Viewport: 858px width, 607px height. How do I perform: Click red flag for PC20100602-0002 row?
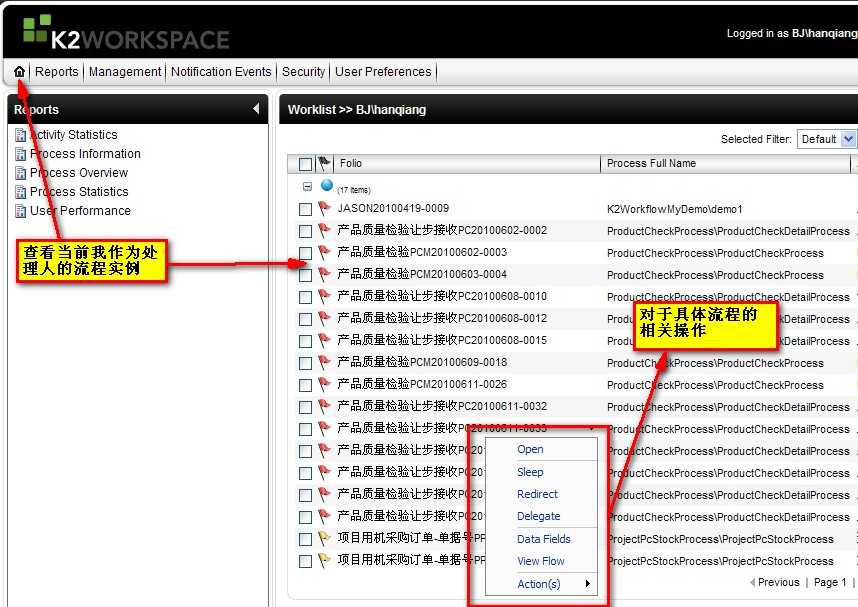tap(324, 230)
